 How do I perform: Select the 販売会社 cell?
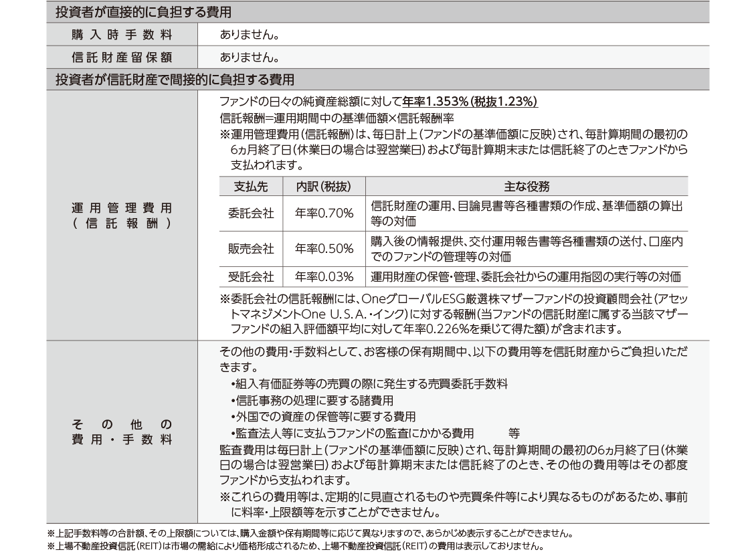click(x=251, y=249)
